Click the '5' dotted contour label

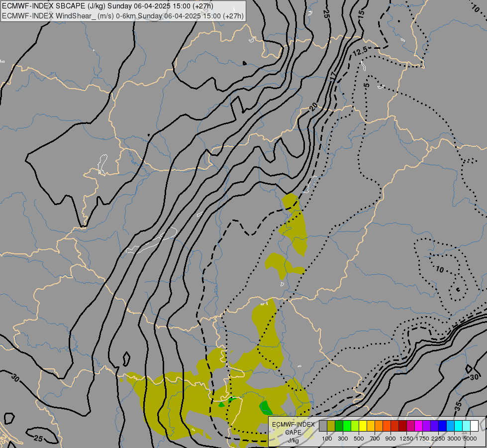point(367,85)
